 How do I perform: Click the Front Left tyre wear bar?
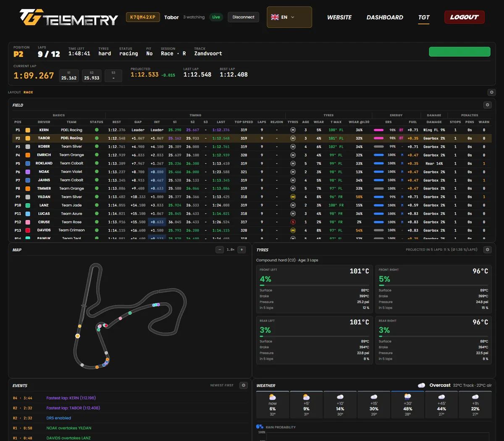(x=315, y=286)
